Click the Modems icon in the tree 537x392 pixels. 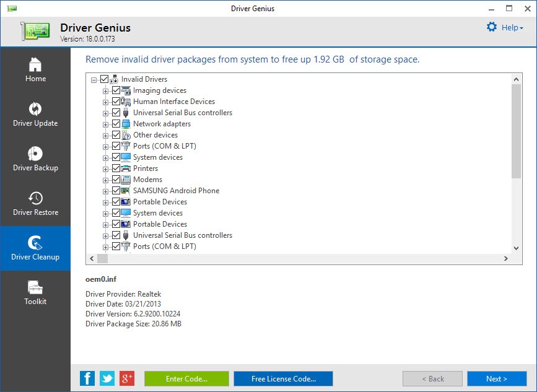(x=126, y=180)
